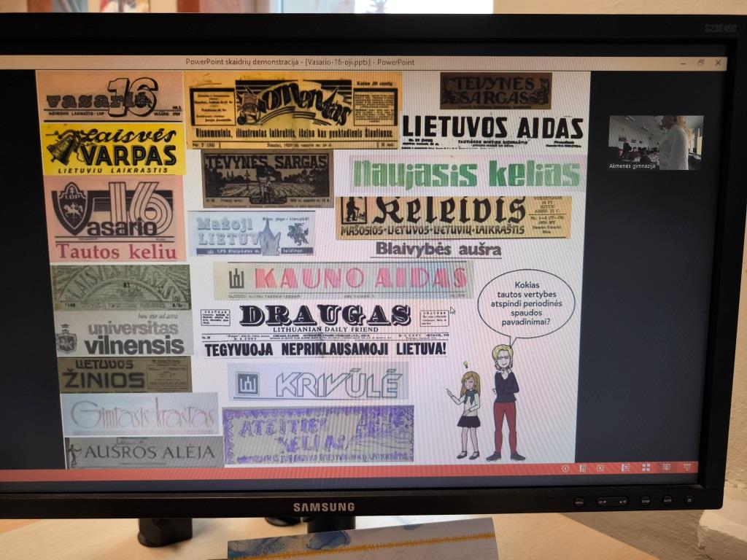Click the PowerPoint window title bar text
This screenshot has width=747, height=560.
[x=300, y=62]
